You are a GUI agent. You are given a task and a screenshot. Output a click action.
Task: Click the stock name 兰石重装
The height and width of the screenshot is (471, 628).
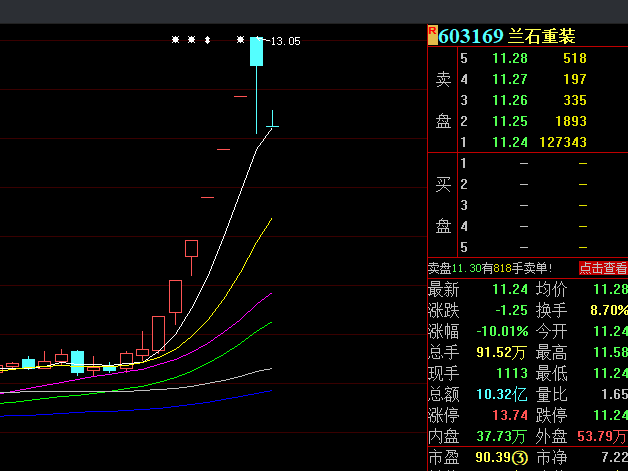click(542, 36)
